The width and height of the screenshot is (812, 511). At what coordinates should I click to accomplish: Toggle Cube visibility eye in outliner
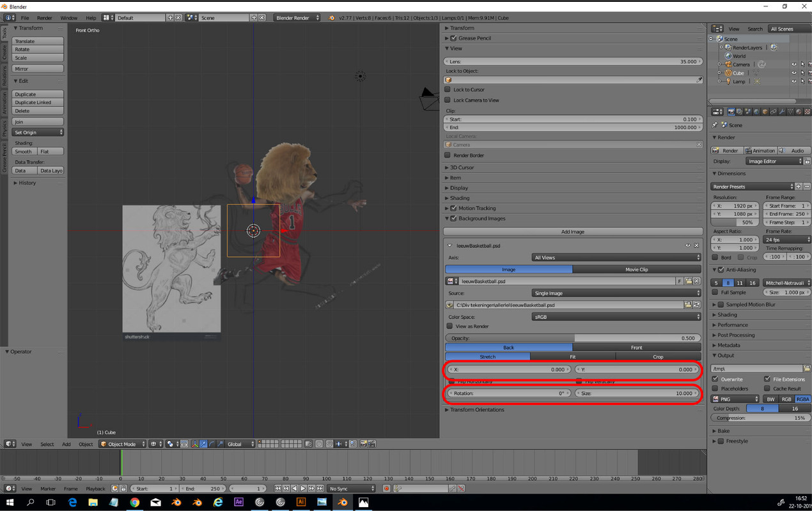click(x=794, y=73)
